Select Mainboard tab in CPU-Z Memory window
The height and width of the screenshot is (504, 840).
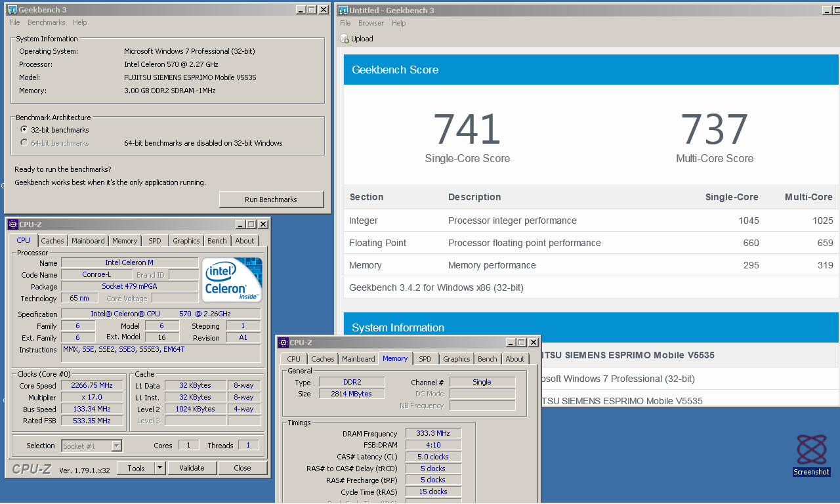[358, 359]
